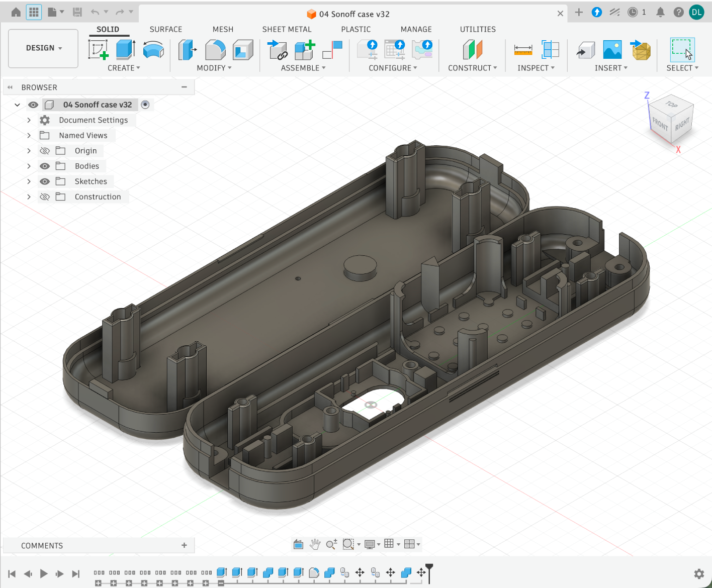Open the CONFIGURE dropdown menu

tap(393, 68)
